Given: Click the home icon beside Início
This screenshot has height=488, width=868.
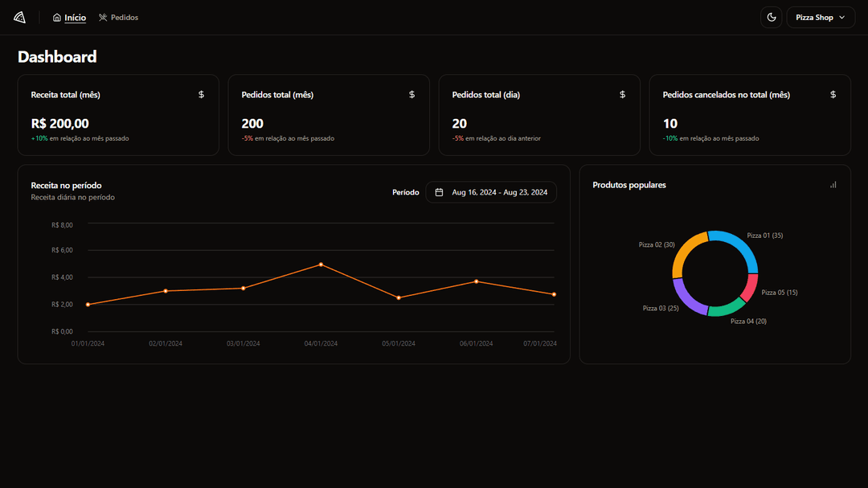Looking at the screenshot, I should (x=56, y=18).
